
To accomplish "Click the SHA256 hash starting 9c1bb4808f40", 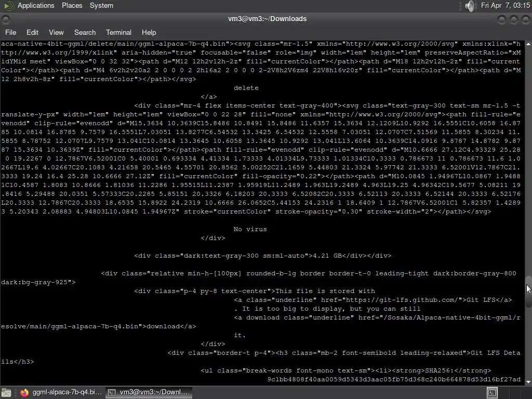I will click(x=394, y=379).
